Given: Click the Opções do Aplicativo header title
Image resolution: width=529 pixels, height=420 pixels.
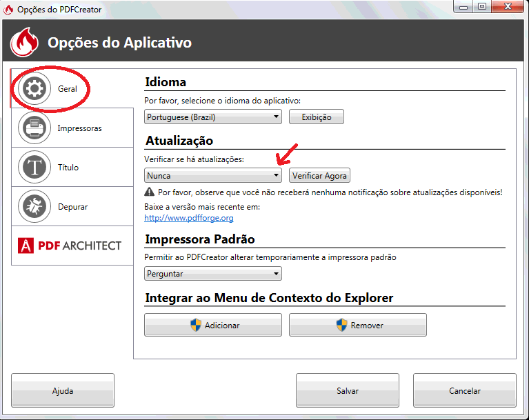Looking at the screenshot, I should coord(119,43).
